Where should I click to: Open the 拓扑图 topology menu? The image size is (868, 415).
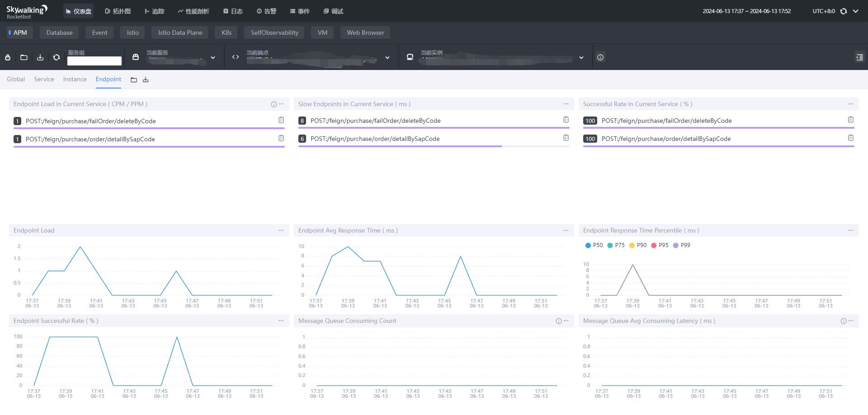(x=118, y=11)
